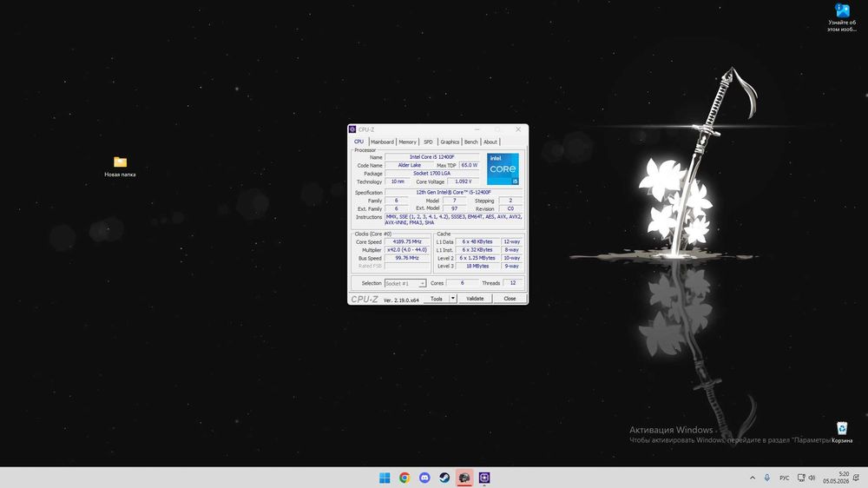Show hidden system tray icons
Viewport: 868px width, 488px height.
click(753, 478)
